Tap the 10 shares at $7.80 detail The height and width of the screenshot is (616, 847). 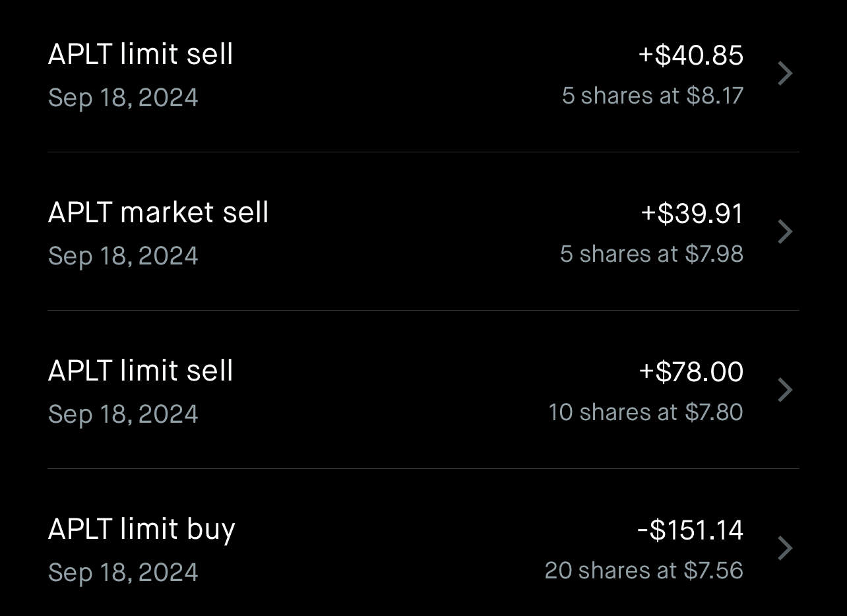(646, 412)
